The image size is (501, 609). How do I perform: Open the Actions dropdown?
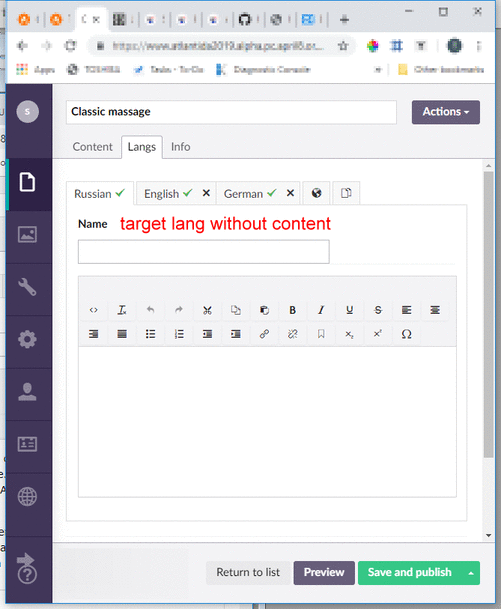tap(446, 112)
